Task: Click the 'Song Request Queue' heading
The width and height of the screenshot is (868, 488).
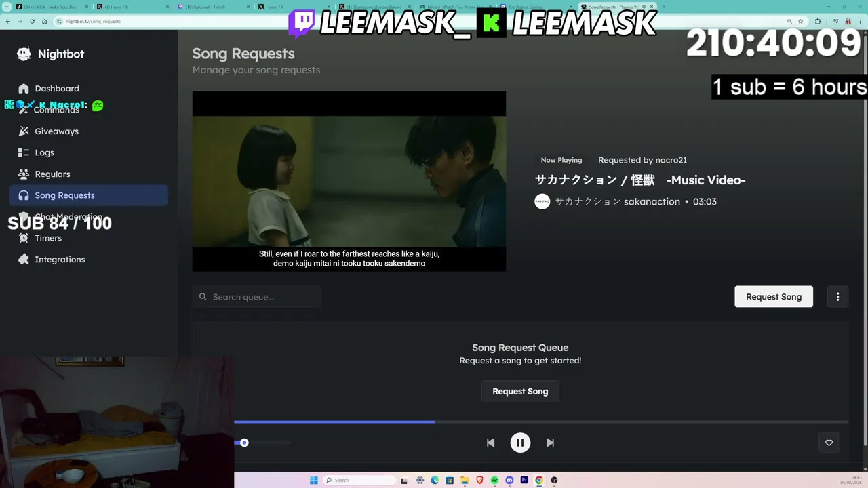Action: pyautogui.click(x=520, y=348)
